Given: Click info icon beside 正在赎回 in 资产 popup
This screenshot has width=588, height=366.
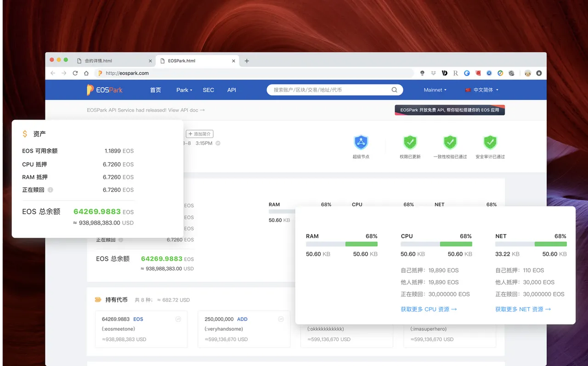Looking at the screenshot, I should 51,189.
